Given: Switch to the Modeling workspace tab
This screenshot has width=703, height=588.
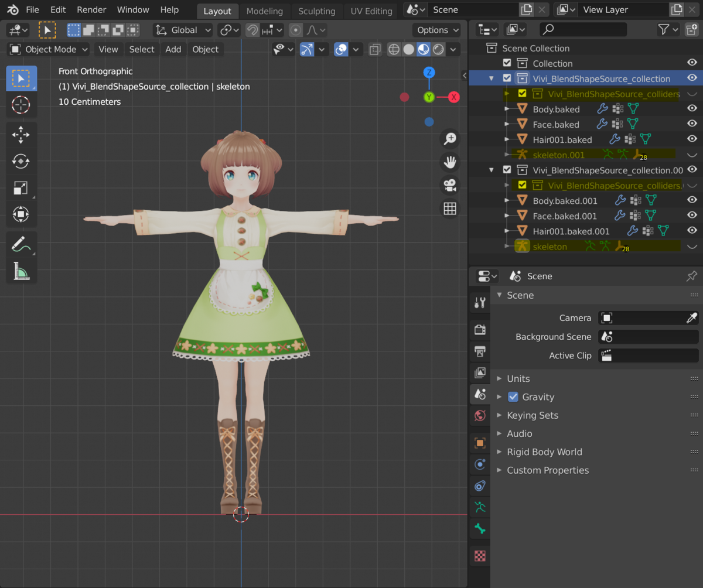Looking at the screenshot, I should pyautogui.click(x=265, y=11).
